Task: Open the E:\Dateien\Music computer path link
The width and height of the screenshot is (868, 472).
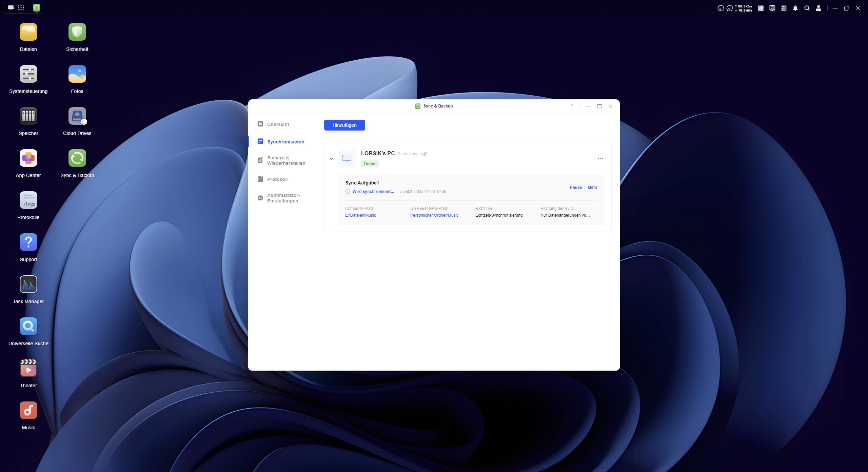Action: point(360,215)
